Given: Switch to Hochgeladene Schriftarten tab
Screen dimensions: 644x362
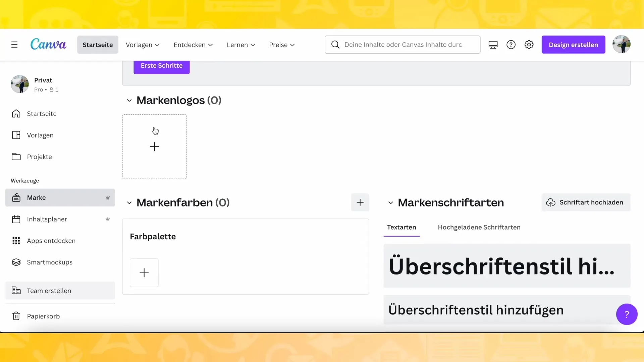Looking at the screenshot, I should coord(479,227).
